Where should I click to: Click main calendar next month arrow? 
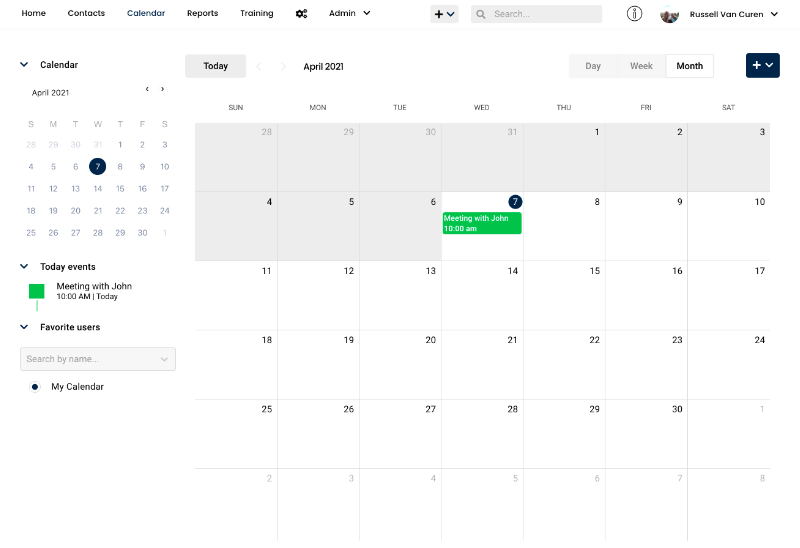click(x=283, y=66)
